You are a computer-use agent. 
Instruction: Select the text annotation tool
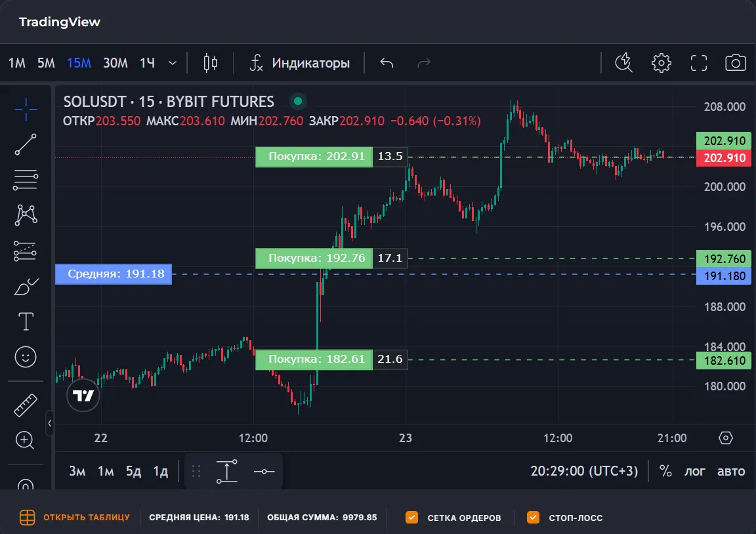26,321
